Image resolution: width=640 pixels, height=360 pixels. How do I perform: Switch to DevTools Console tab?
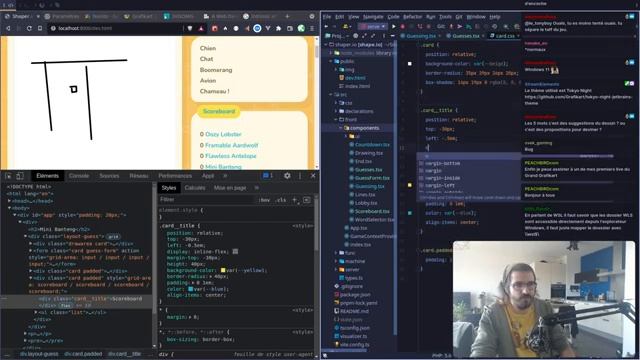79,176
